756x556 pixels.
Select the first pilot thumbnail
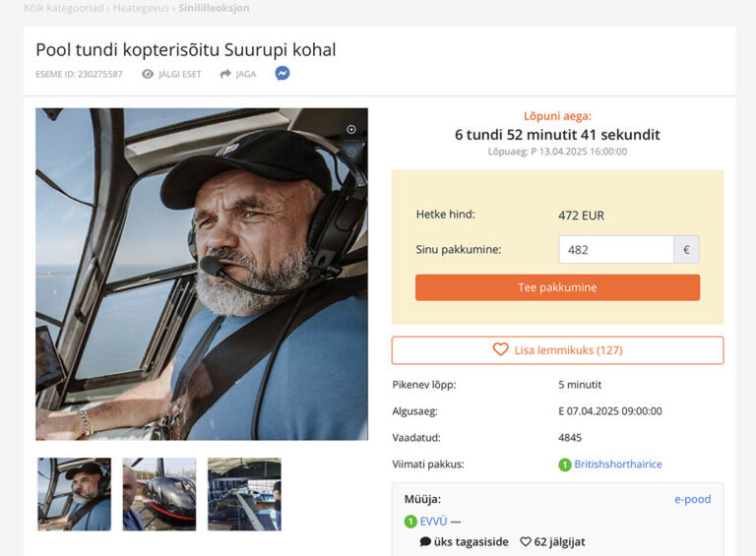pos(74,494)
